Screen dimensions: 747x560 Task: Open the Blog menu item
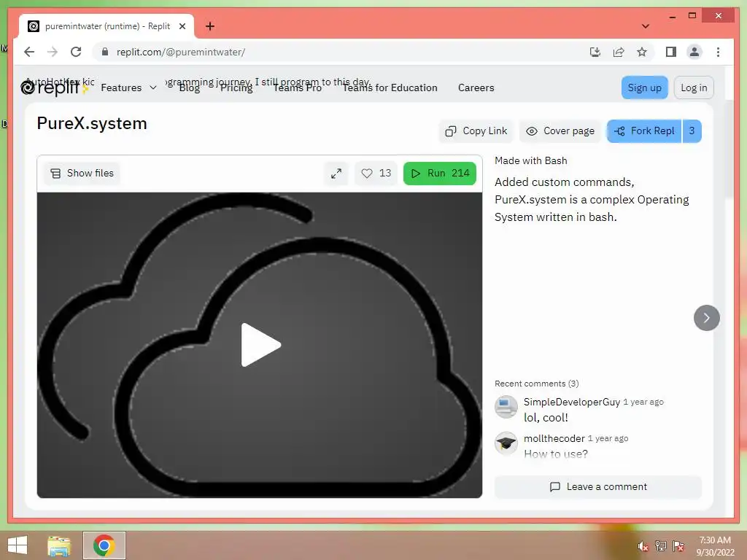pyautogui.click(x=189, y=87)
